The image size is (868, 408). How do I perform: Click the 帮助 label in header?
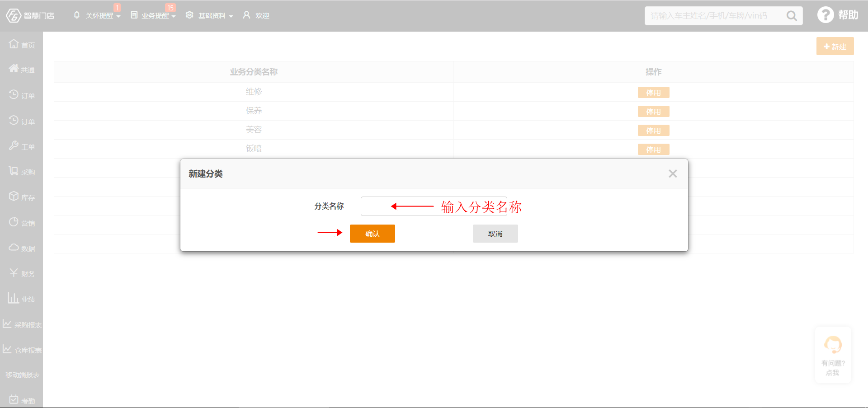848,15
